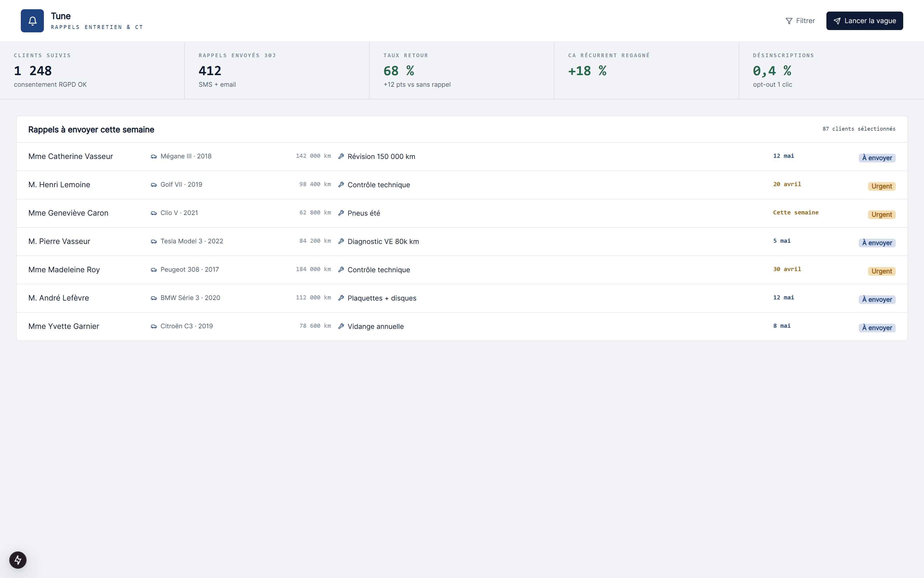Click the 184 000 km mileage value
The image size is (924, 578).
[313, 269]
